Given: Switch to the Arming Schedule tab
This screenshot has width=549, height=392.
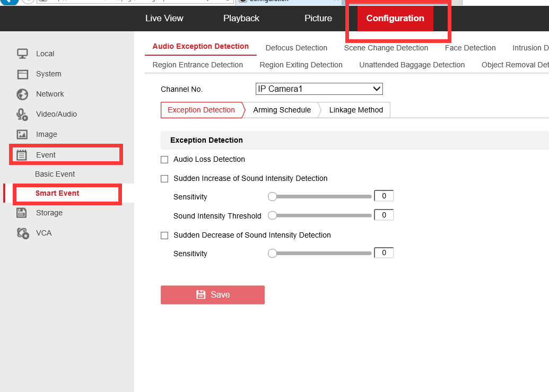Looking at the screenshot, I should click(282, 110).
